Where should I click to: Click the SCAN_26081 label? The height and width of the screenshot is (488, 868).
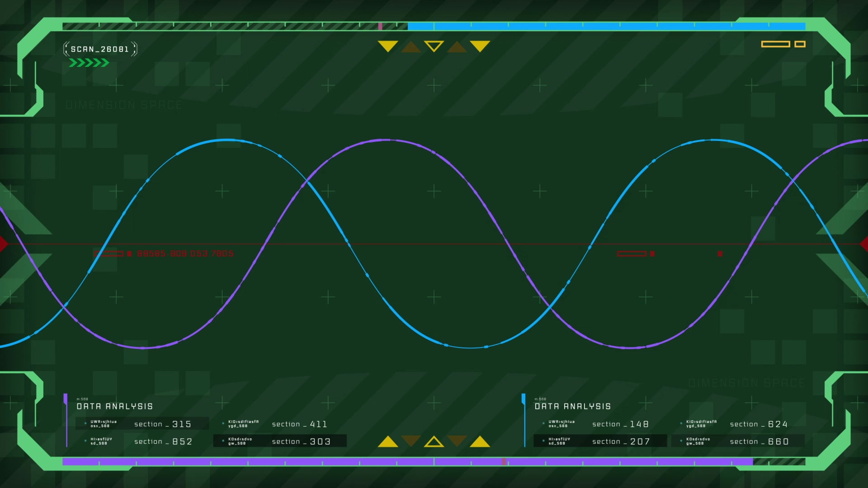tap(100, 49)
